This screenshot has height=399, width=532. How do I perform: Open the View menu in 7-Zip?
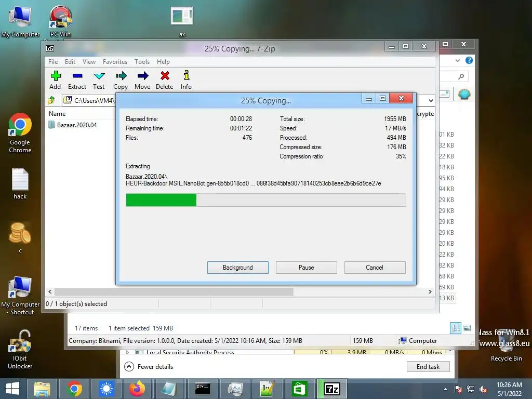point(89,62)
